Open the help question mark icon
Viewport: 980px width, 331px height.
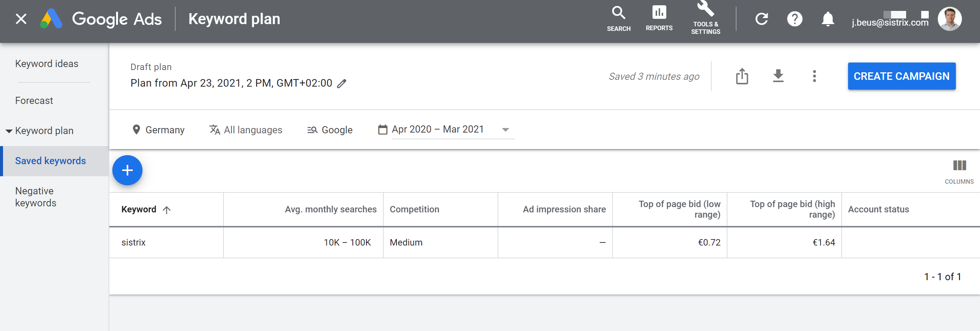794,19
